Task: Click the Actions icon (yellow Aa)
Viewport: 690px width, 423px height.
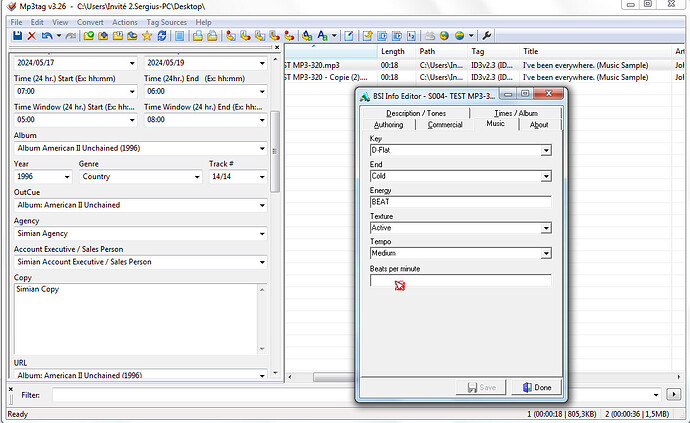Action: [308, 36]
